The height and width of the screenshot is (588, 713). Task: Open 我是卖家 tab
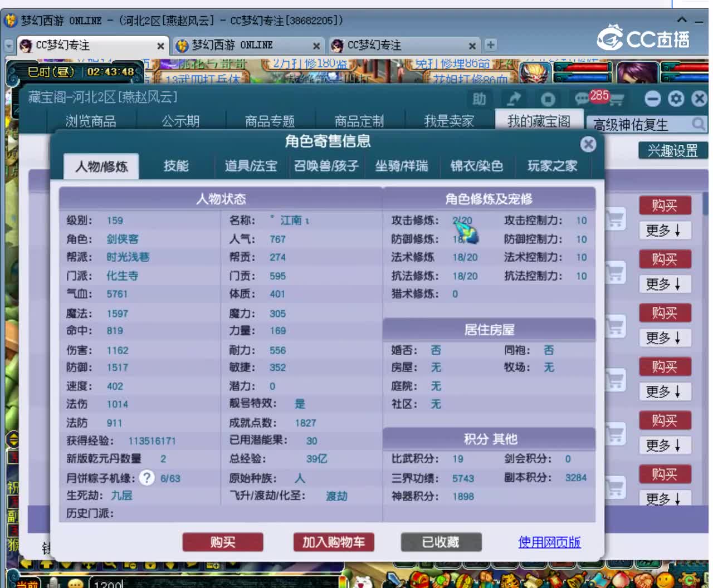pos(449,121)
